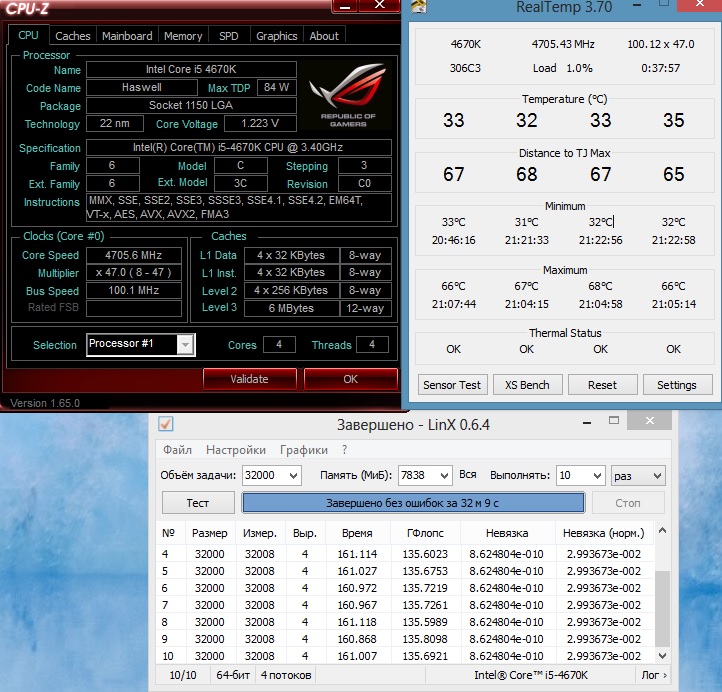The image size is (722, 692).
Task: Click the 4 потоков status bar entry
Action: pyautogui.click(x=286, y=675)
